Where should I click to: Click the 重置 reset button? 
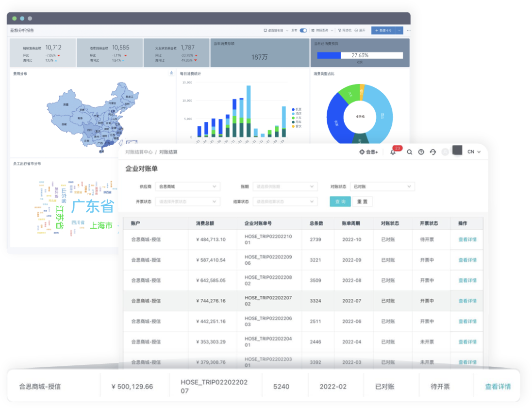click(362, 202)
